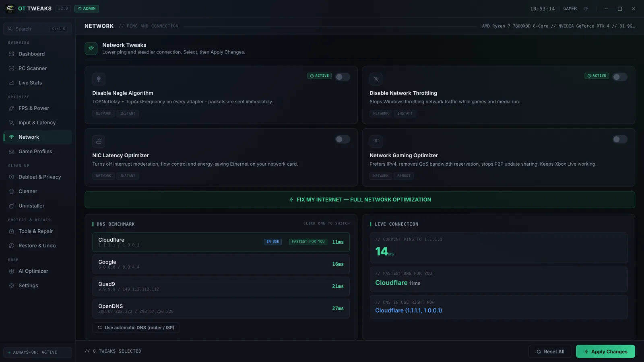
Task: Click the OT Tweaks logo icon
Action: coord(10,8)
